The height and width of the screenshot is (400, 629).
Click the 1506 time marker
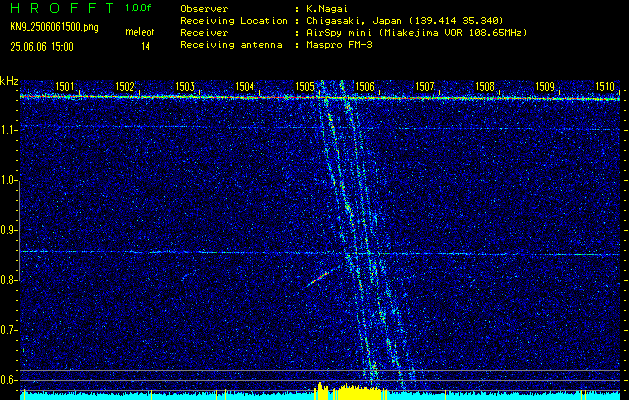[365, 86]
